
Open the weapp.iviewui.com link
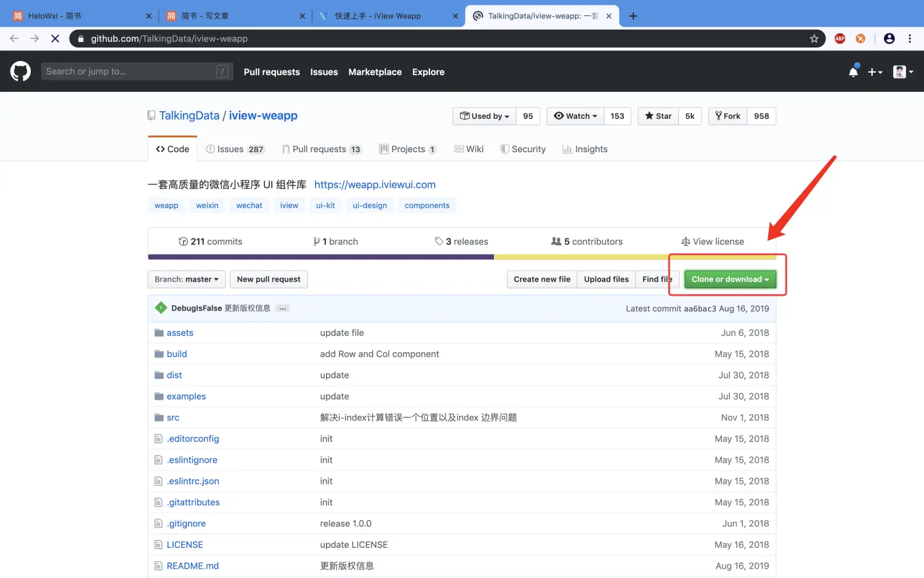point(375,185)
